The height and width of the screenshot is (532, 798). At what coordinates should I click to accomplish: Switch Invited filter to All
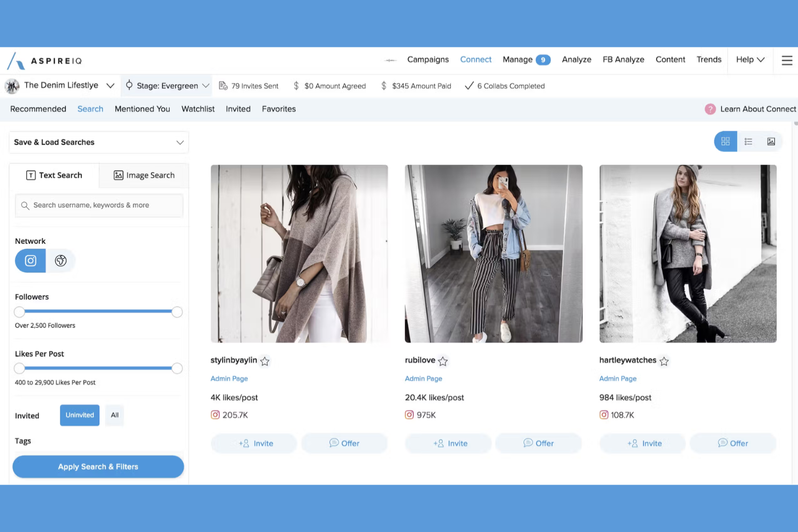(114, 415)
